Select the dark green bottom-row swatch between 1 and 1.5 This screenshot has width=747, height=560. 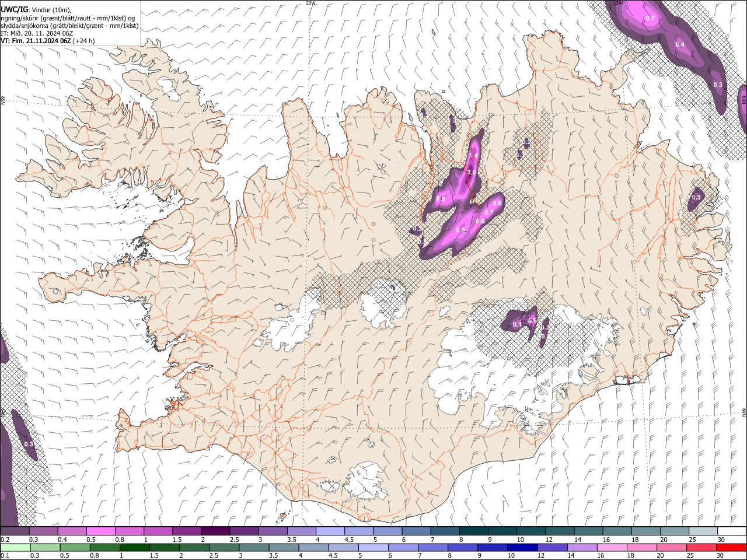134,547
